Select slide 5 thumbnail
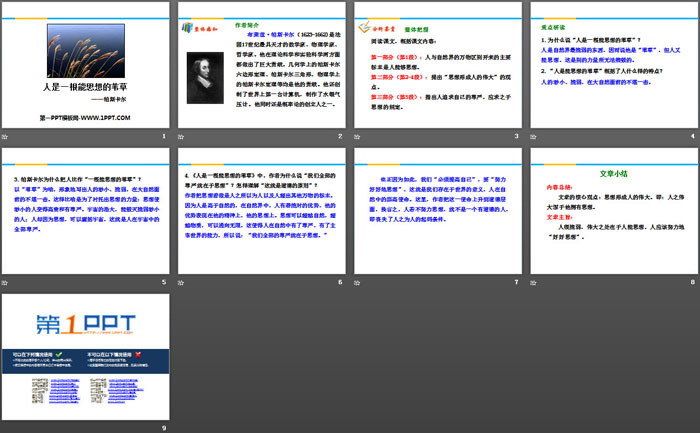The width and height of the screenshot is (700, 433). pyautogui.click(x=86, y=209)
